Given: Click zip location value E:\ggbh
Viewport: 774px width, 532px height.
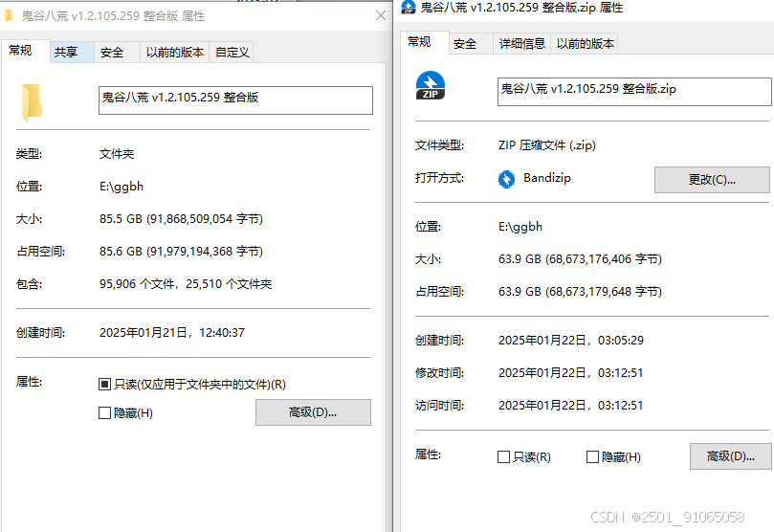Looking at the screenshot, I should tap(520, 227).
